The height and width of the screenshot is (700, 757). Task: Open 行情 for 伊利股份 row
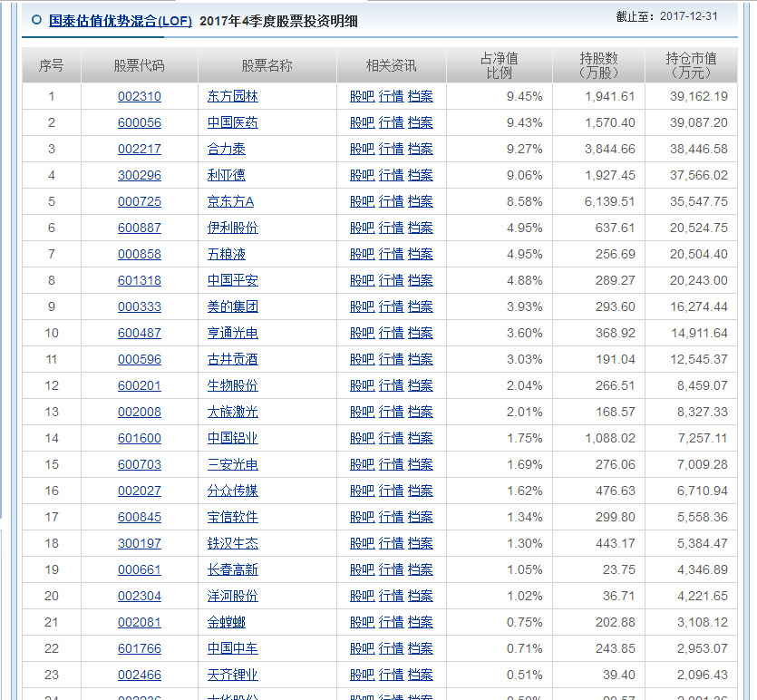pos(391,228)
